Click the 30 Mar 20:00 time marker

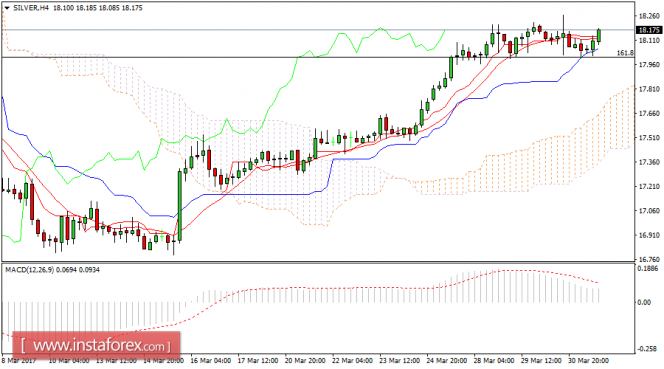(588, 361)
